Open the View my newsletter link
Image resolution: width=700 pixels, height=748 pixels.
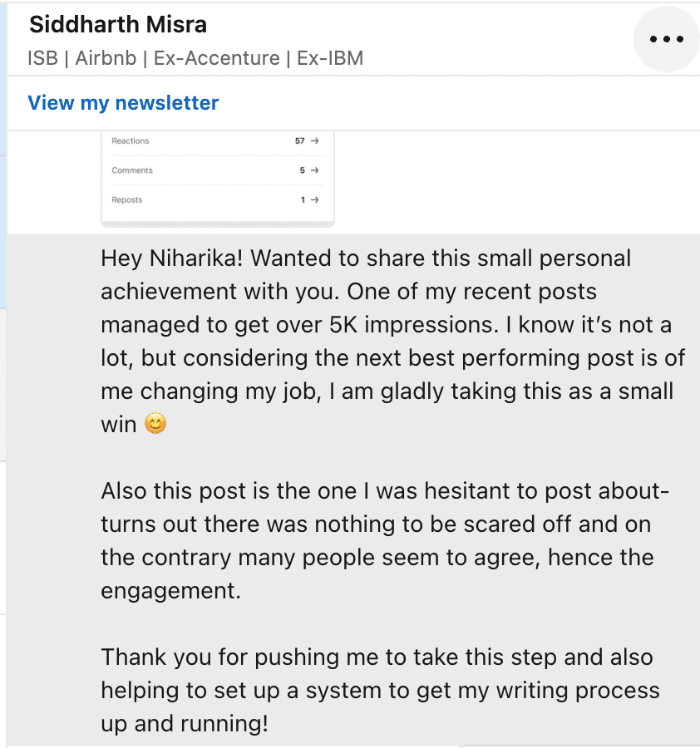tap(123, 102)
